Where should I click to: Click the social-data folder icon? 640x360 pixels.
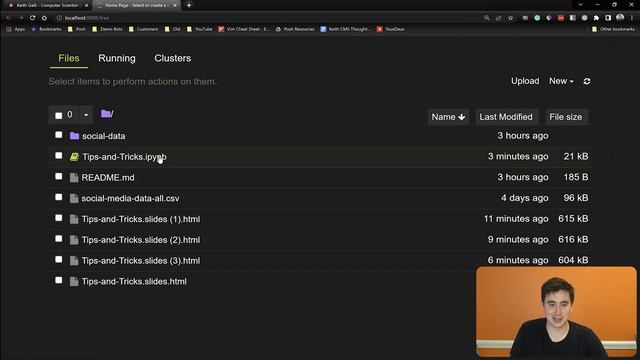tap(74, 136)
